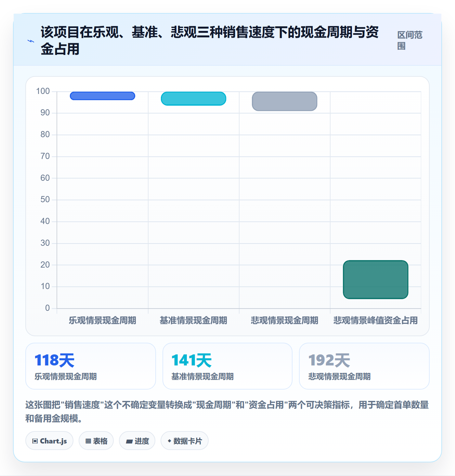Click the y-axis tick value 0
The height and width of the screenshot is (476, 455).
(47, 308)
